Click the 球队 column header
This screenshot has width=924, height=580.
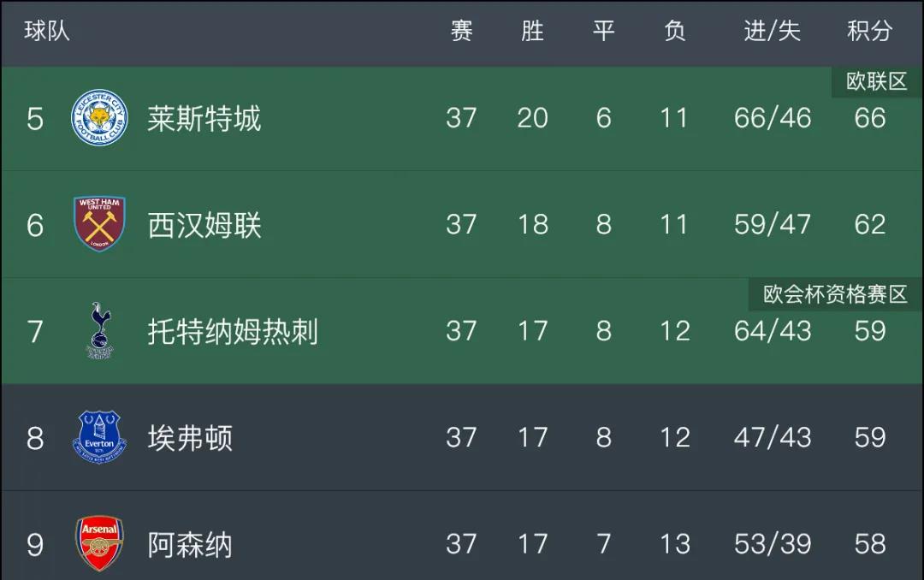46,31
